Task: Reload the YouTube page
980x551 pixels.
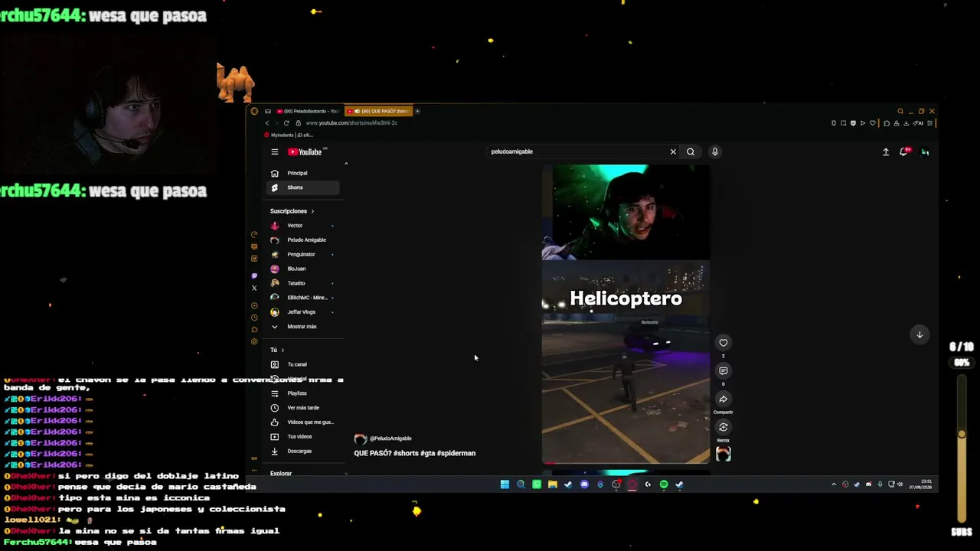Action: pos(286,123)
